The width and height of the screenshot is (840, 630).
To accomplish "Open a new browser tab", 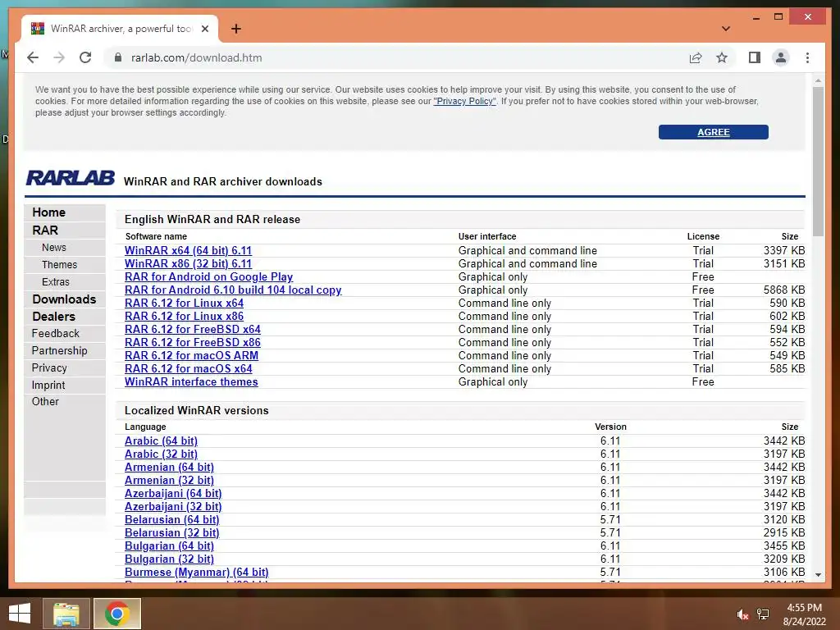I will 236,29.
